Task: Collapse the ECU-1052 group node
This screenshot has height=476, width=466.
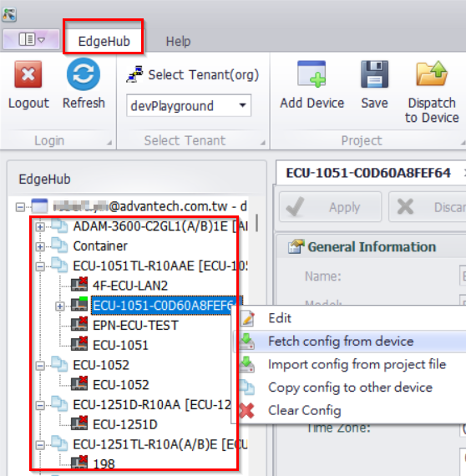Action: point(40,366)
